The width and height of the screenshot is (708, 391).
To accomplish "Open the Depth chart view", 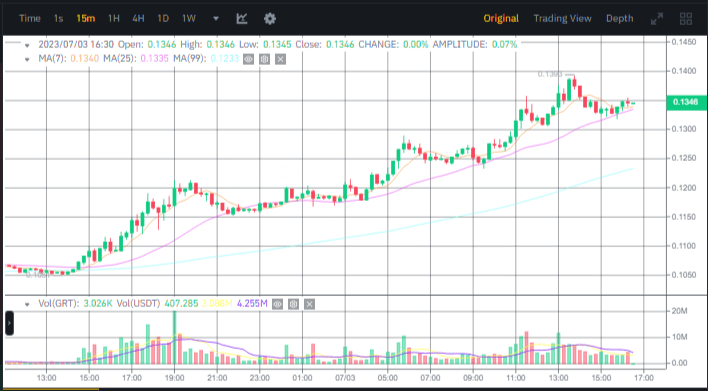I will point(620,19).
